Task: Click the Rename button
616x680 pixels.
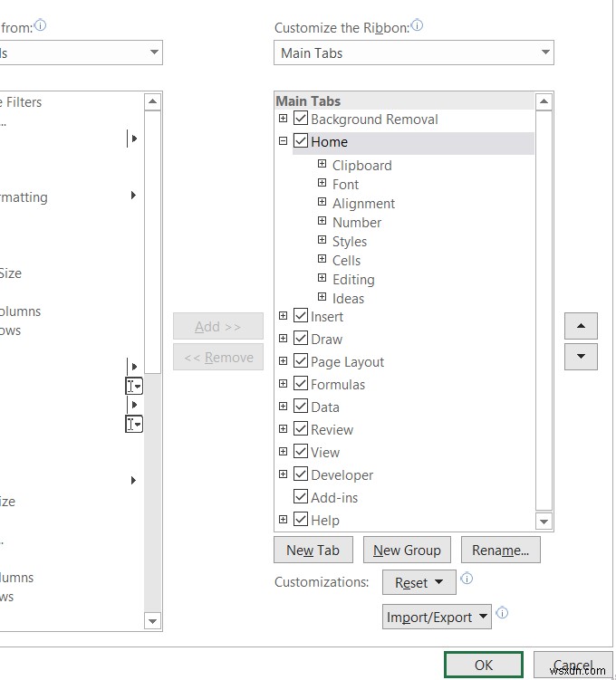Action: (501, 550)
